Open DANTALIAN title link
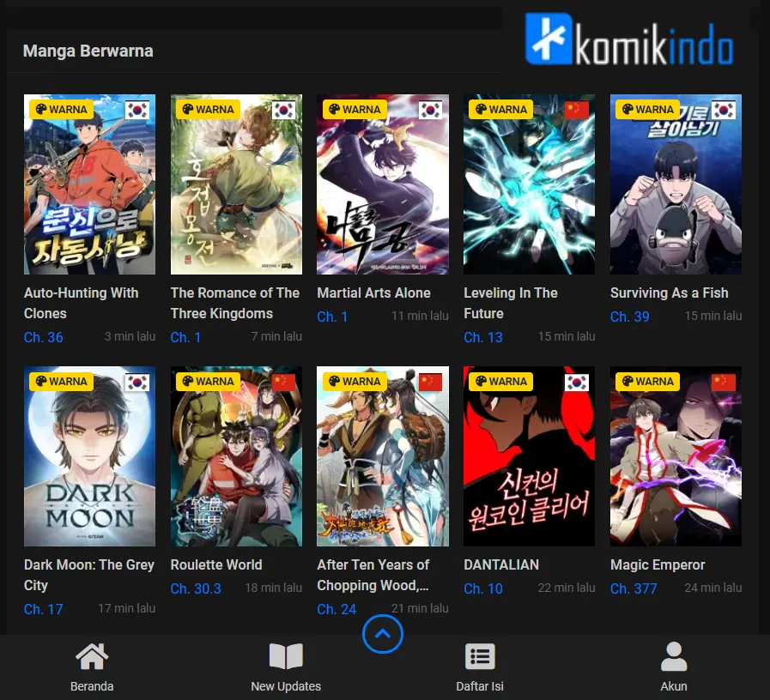770x700 pixels. [x=501, y=565]
